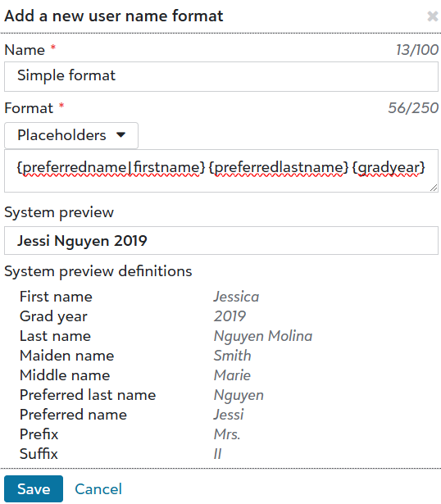The image size is (441, 504).
Task: Click the 'First name' definition label
Action: pos(56,297)
